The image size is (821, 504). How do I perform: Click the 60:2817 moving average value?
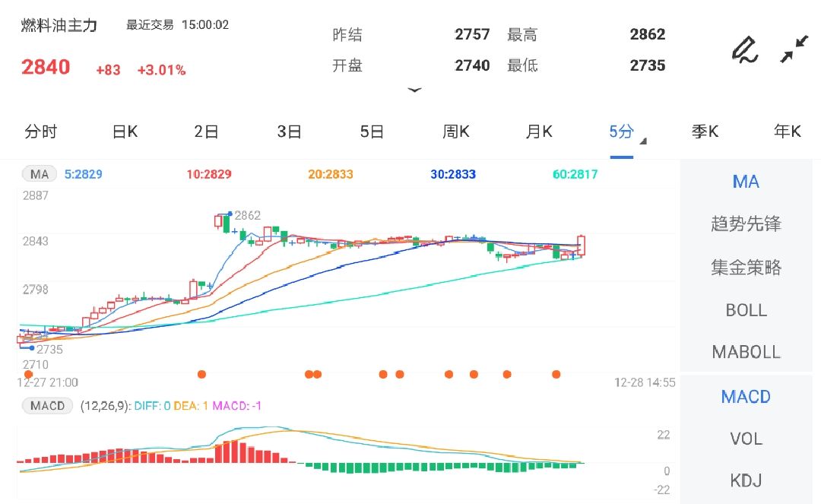(575, 174)
